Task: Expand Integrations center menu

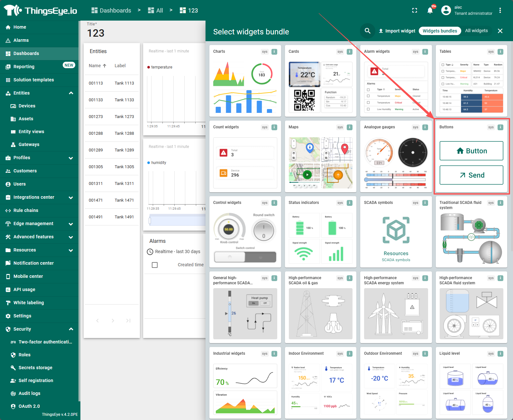Action: click(x=71, y=197)
